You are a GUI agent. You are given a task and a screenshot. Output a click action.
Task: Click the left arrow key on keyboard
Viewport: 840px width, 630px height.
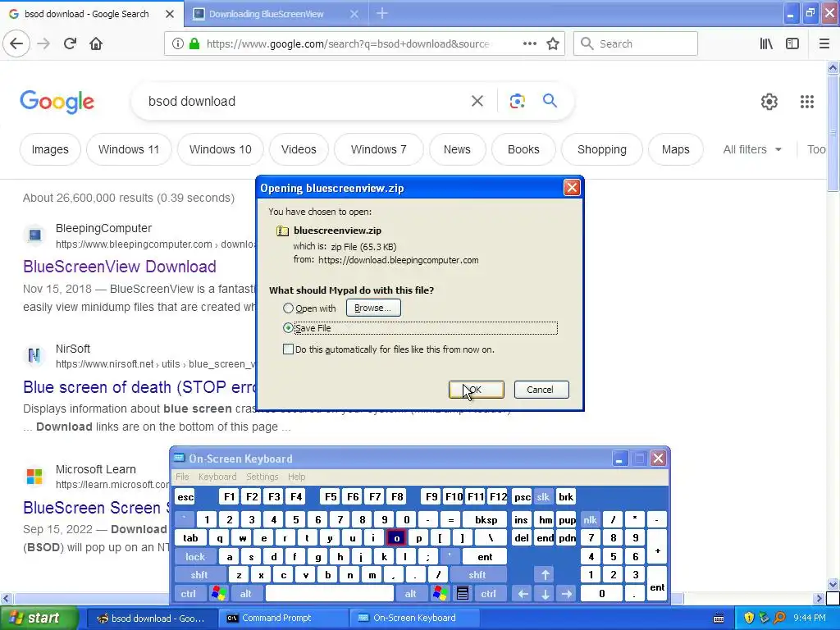(523, 593)
